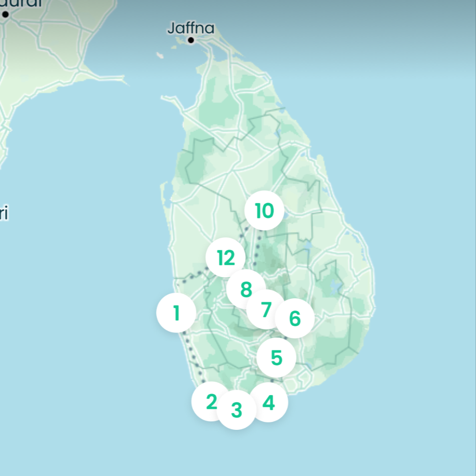Image resolution: width=476 pixels, height=476 pixels.
Task: Select map marker number 7
Action: pyautogui.click(x=266, y=310)
